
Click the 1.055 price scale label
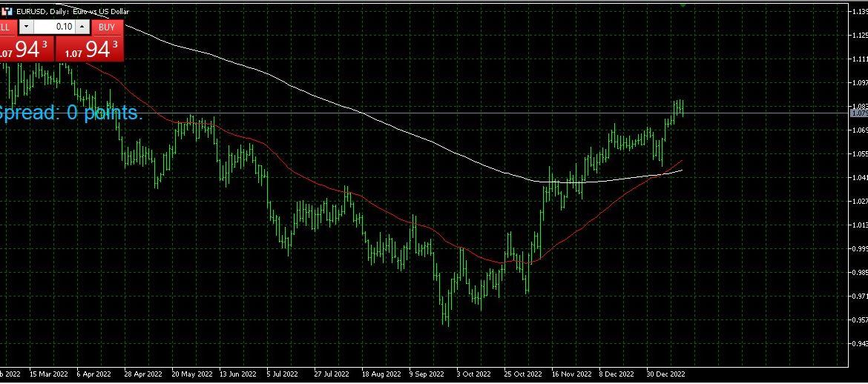click(861, 153)
